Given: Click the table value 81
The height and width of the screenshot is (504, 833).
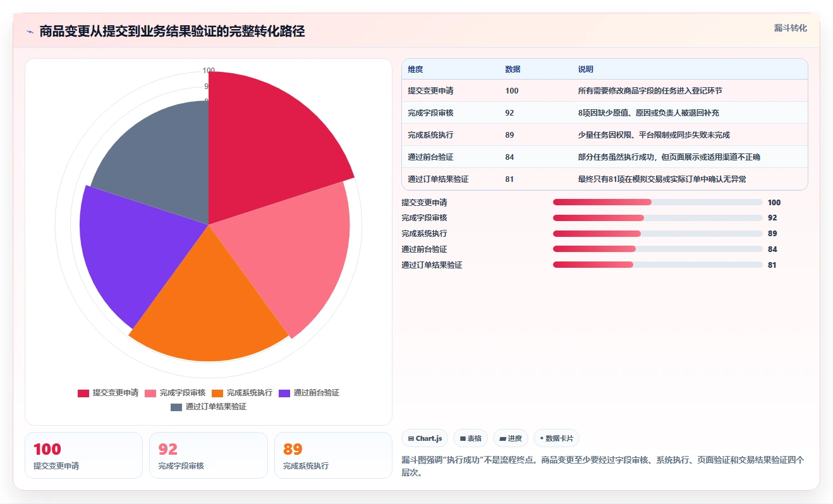Looking at the screenshot, I should tap(509, 179).
